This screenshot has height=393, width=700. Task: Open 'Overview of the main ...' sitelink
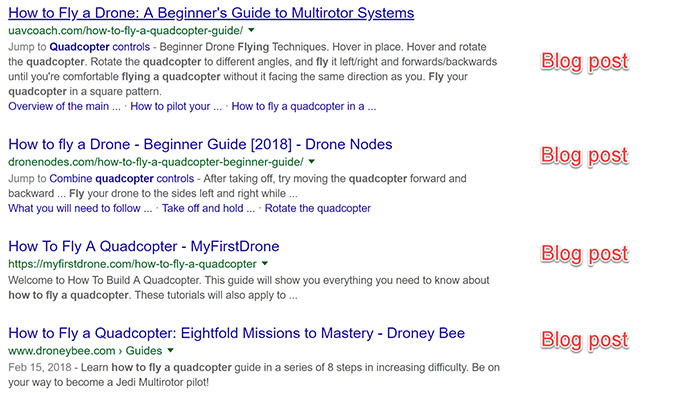[64, 106]
